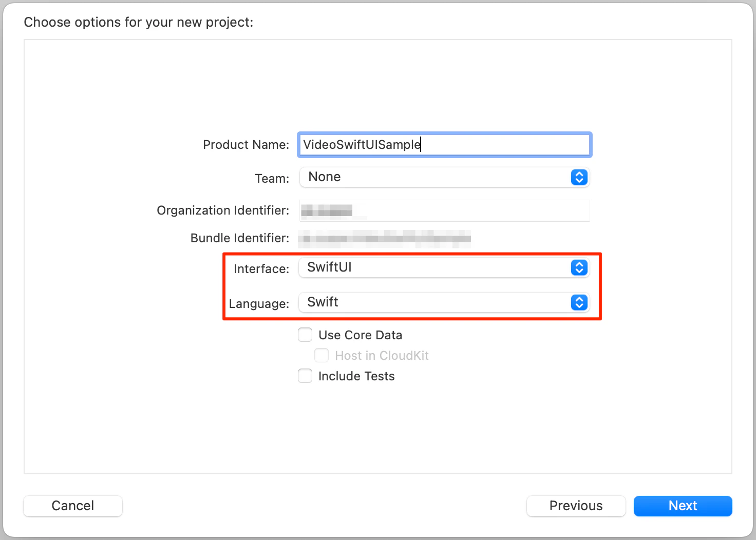Click the "Product Name:" field label
Screen dimensions: 756x540
point(246,145)
